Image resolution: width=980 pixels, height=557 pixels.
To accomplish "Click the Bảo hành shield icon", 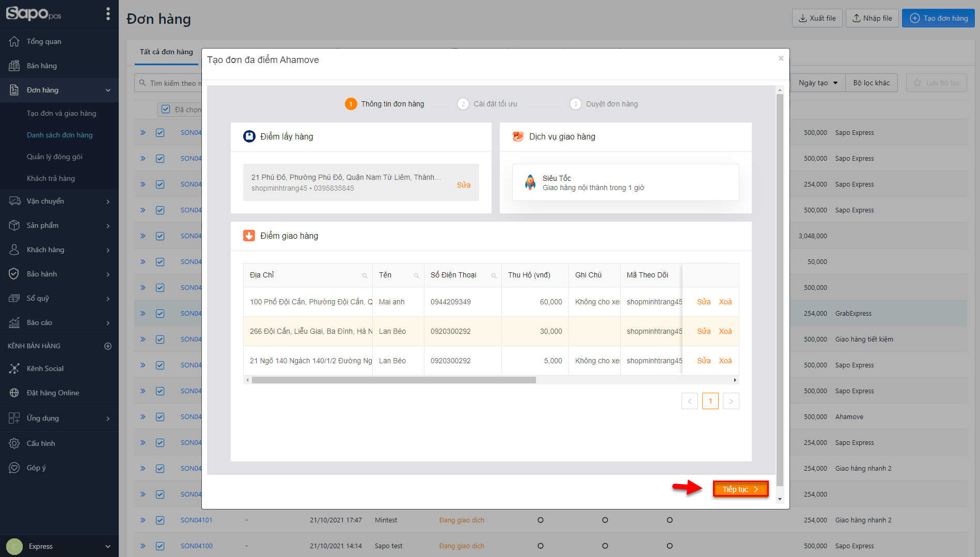I will pos(14,274).
